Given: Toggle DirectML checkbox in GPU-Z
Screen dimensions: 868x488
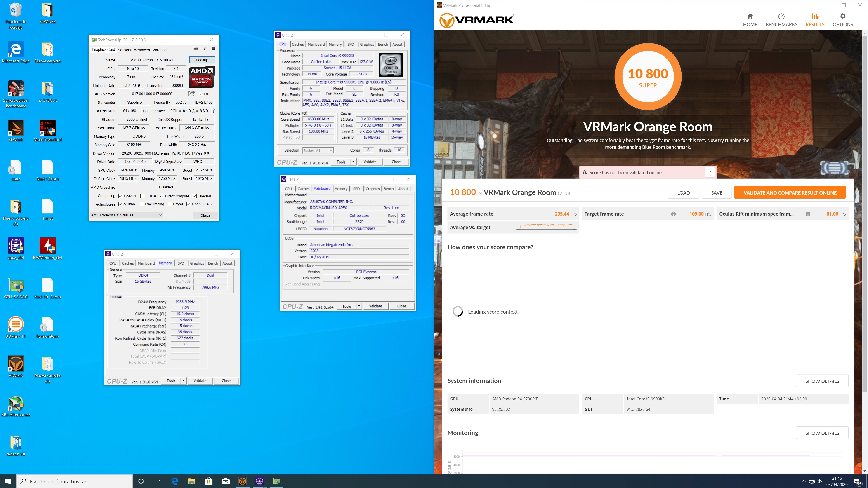Looking at the screenshot, I should [x=194, y=196].
